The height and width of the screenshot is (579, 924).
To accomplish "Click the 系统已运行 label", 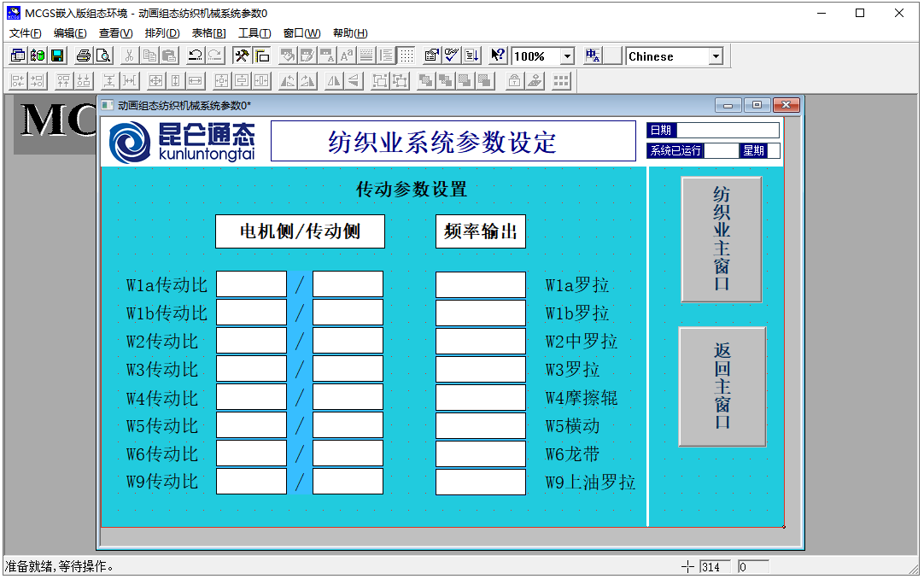I will point(675,151).
